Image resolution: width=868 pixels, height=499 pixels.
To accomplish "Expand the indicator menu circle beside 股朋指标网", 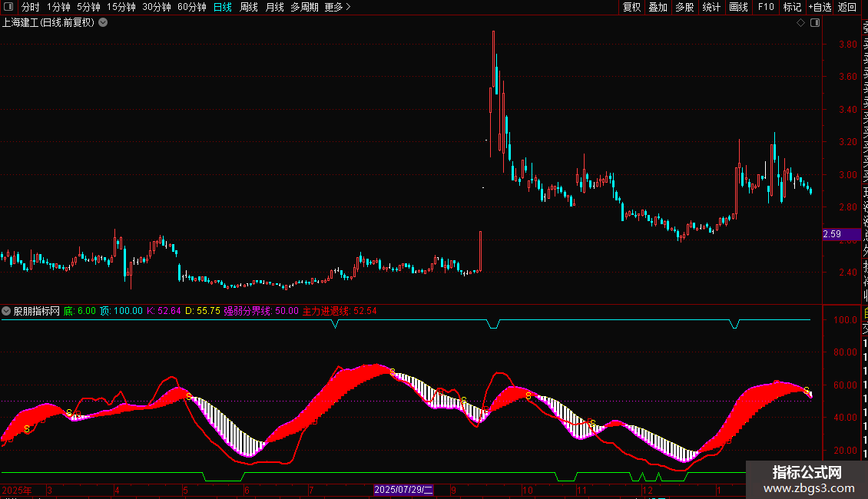I will pos(6,311).
